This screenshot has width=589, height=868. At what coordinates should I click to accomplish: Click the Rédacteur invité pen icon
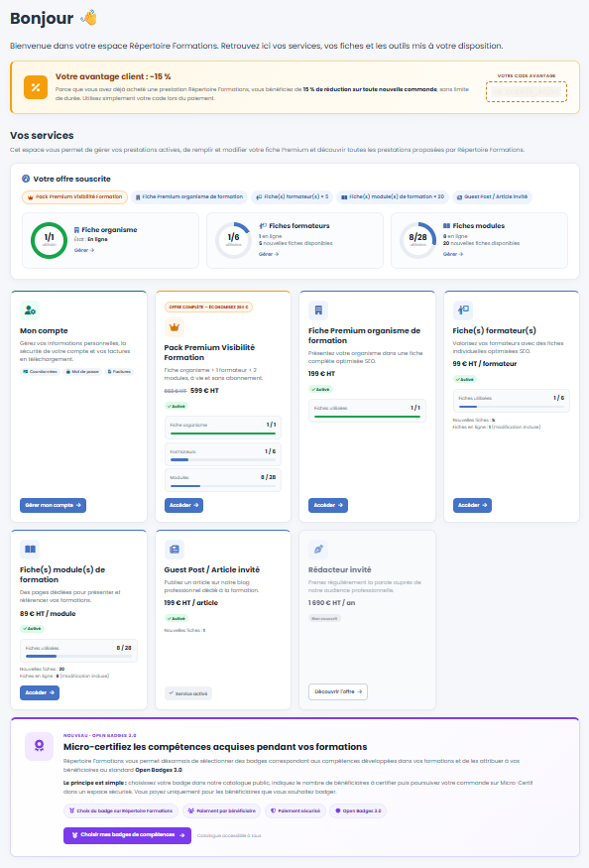[x=318, y=550]
